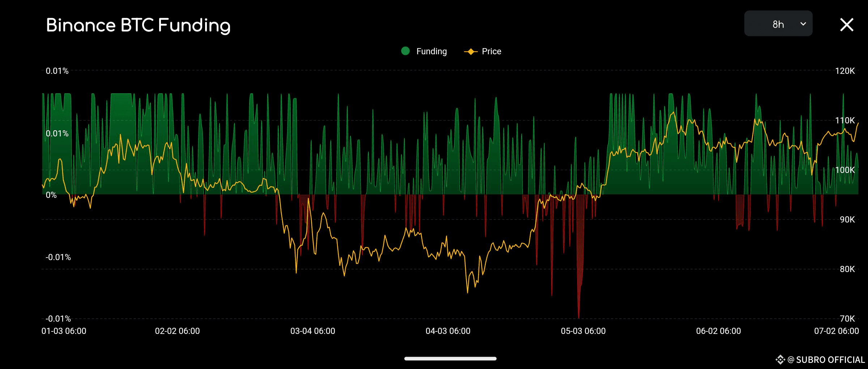
Task: Close the Binance BTC Funding chart
Action: 847,25
